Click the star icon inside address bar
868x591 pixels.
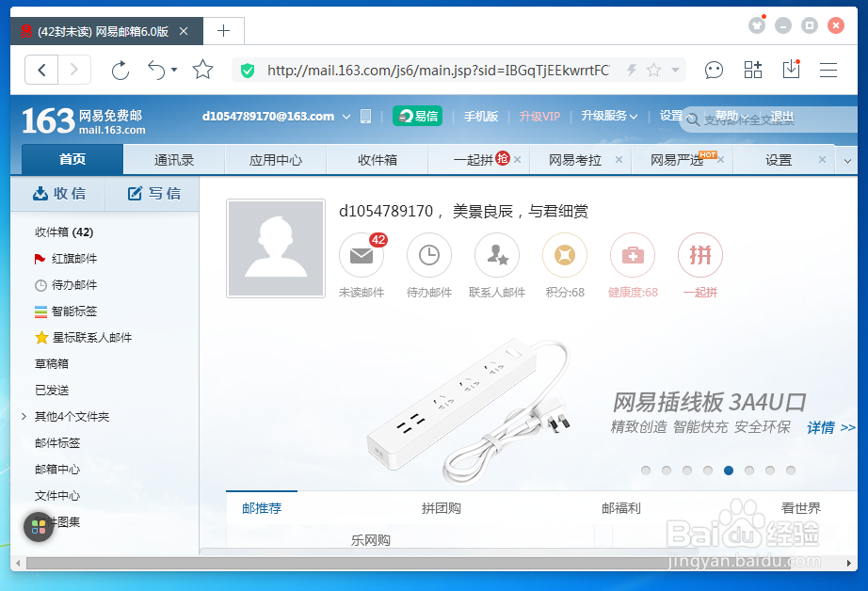(653, 70)
